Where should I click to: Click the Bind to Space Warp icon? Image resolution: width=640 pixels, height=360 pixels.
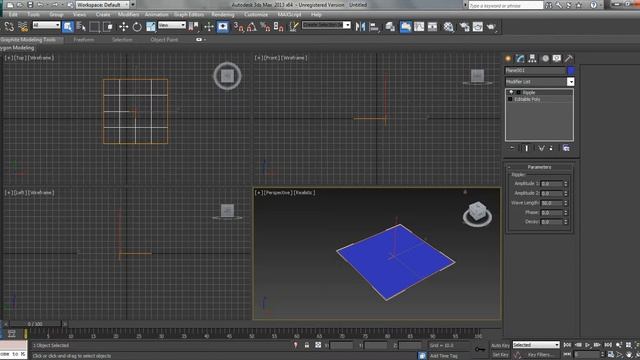(23, 27)
